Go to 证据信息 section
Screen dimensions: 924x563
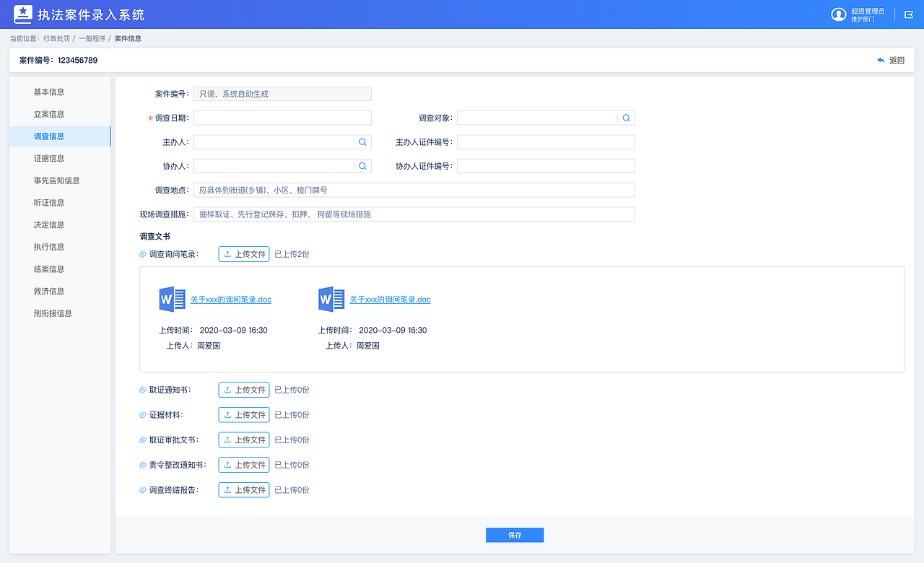pyautogui.click(x=49, y=158)
